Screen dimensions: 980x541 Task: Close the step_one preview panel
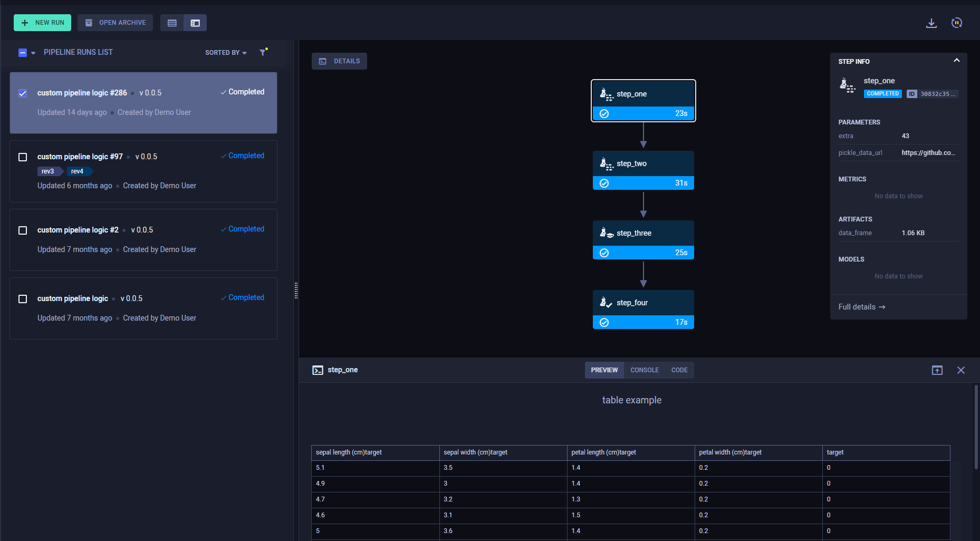[960, 370]
